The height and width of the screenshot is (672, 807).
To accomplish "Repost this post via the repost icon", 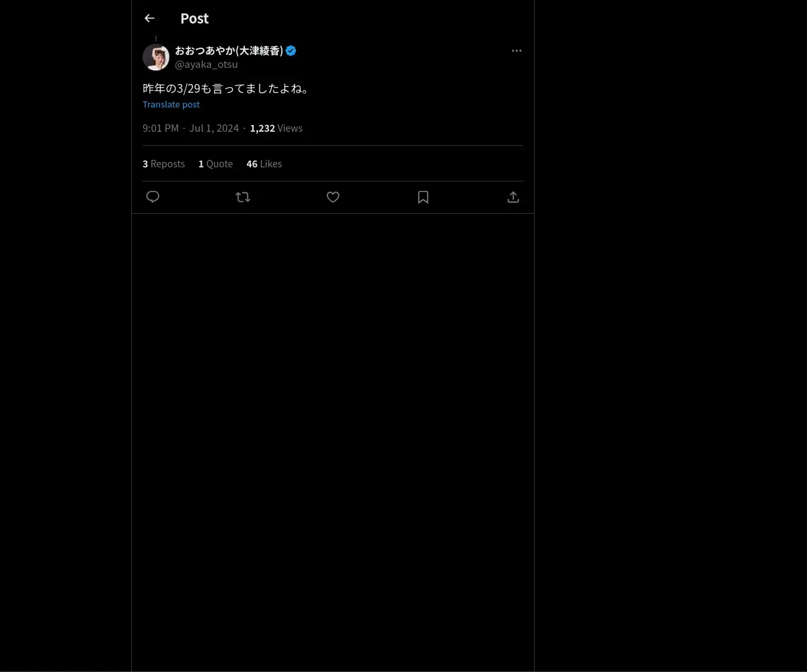I will [x=243, y=197].
